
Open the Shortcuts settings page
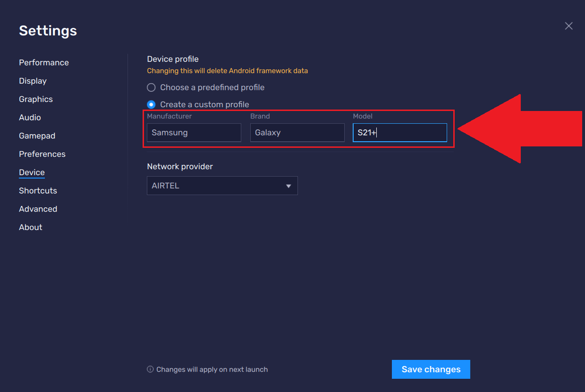pos(38,191)
